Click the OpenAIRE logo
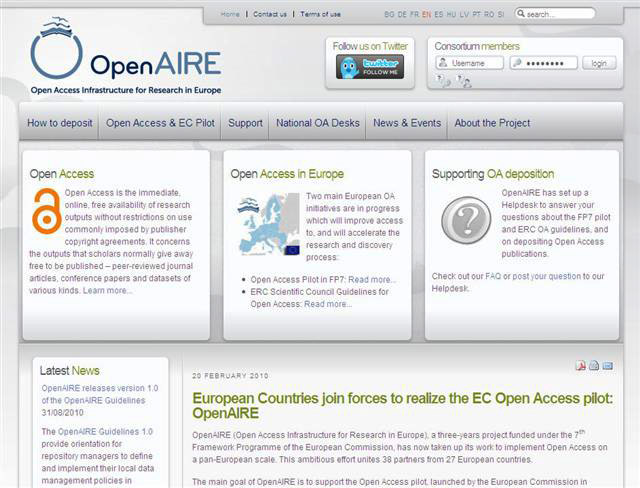This screenshot has height=488, width=640. (126, 55)
